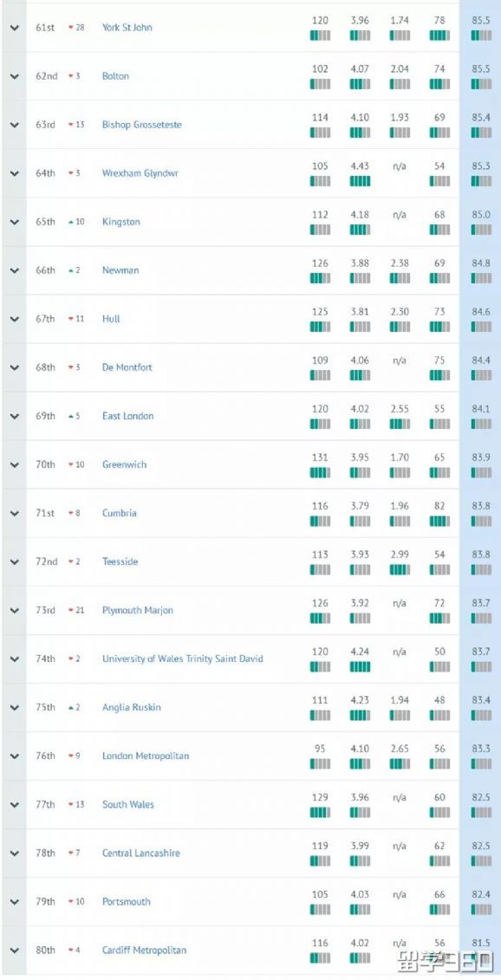The image size is (501, 980).
Task: Expand De Montfort's row chevron
Action: tap(16, 367)
